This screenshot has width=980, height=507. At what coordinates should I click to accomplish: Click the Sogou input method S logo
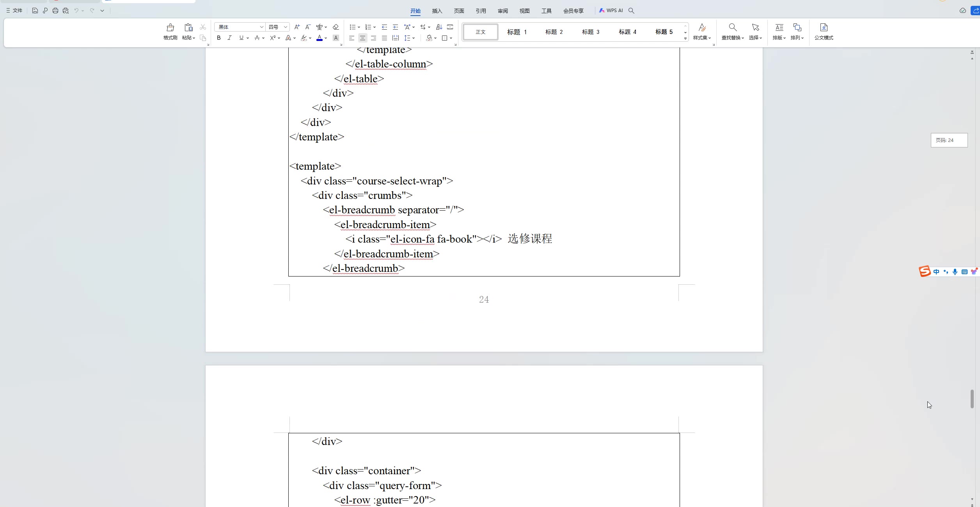(925, 271)
